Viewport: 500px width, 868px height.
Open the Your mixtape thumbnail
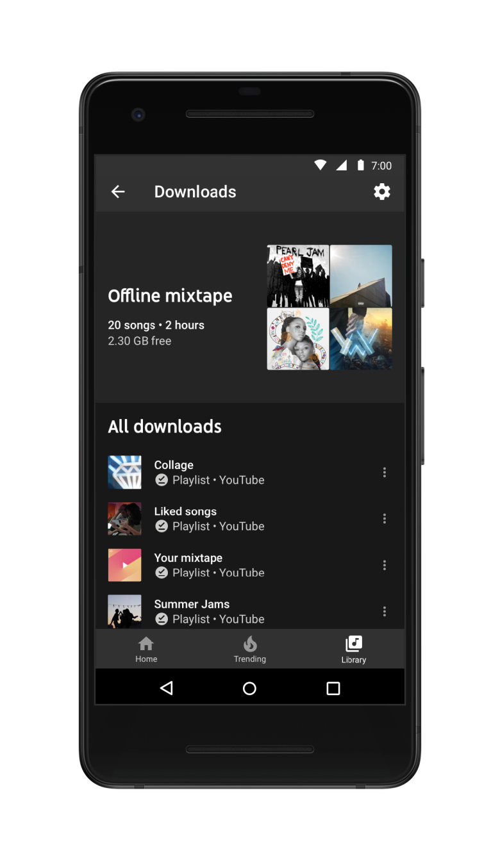(x=124, y=565)
